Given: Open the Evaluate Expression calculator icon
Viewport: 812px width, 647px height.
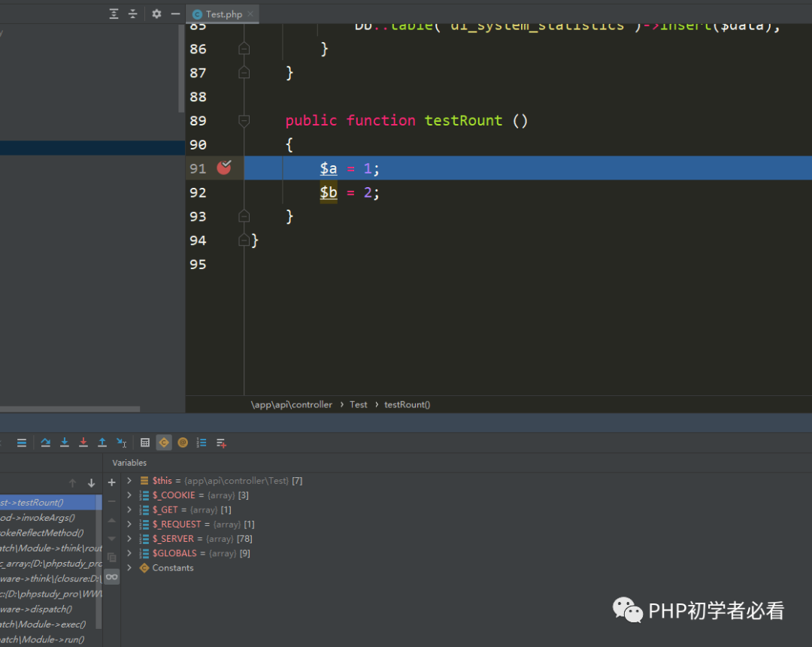Looking at the screenshot, I should coord(145,443).
